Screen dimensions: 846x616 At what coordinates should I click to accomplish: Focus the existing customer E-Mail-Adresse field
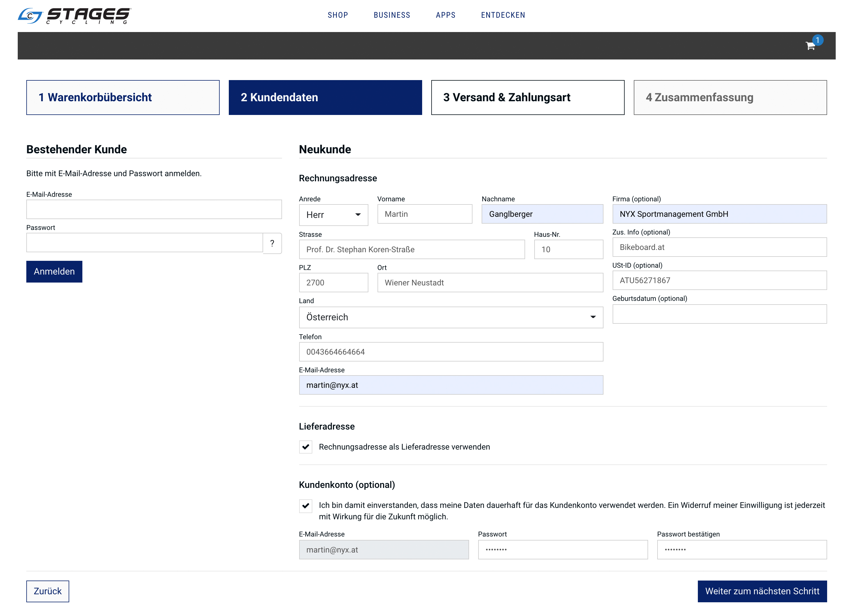click(154, 209)
